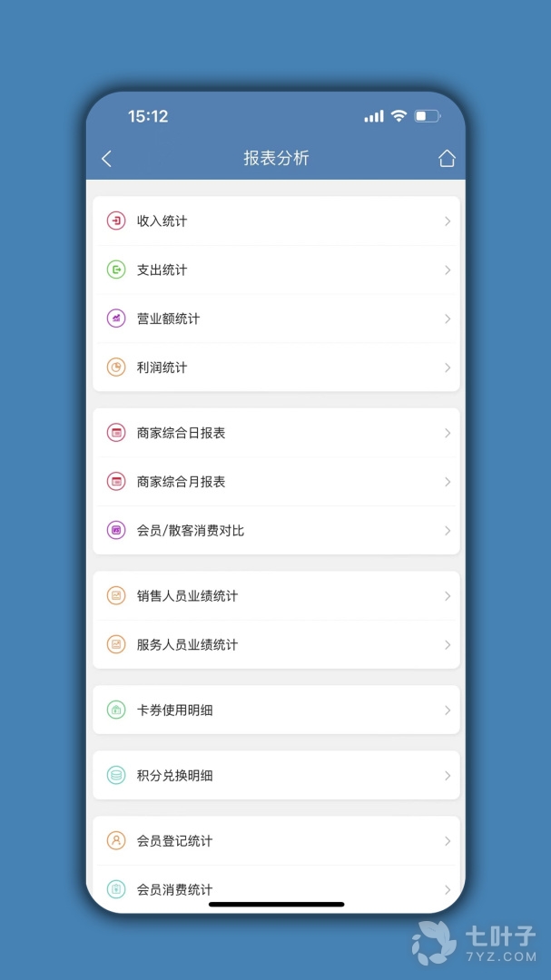The width and height of the screenshot is (551, 980).
Task: Tap the battery indicator in status bar
Action: (427, 116)
